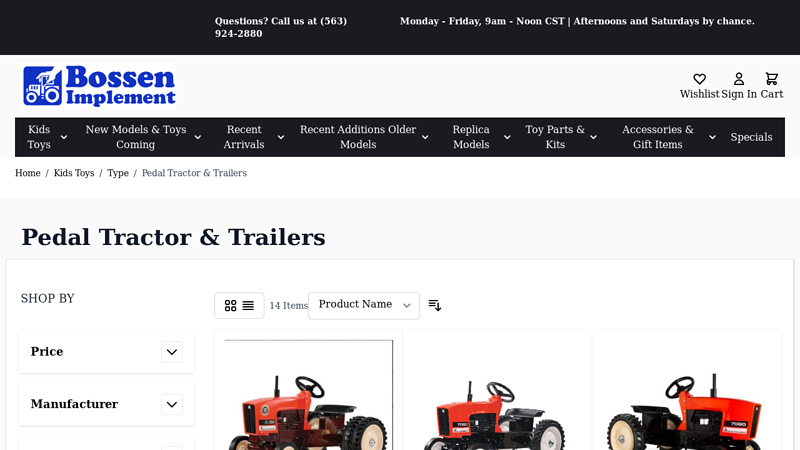The height and width of the screenshot is (450, 800).
Task: Open Accessories & Gift Items menu
Action: [658, 137]
